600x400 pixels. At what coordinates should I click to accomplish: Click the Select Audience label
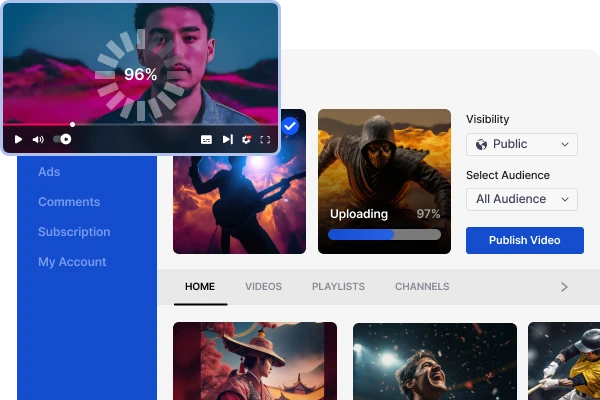pos(508,175)
